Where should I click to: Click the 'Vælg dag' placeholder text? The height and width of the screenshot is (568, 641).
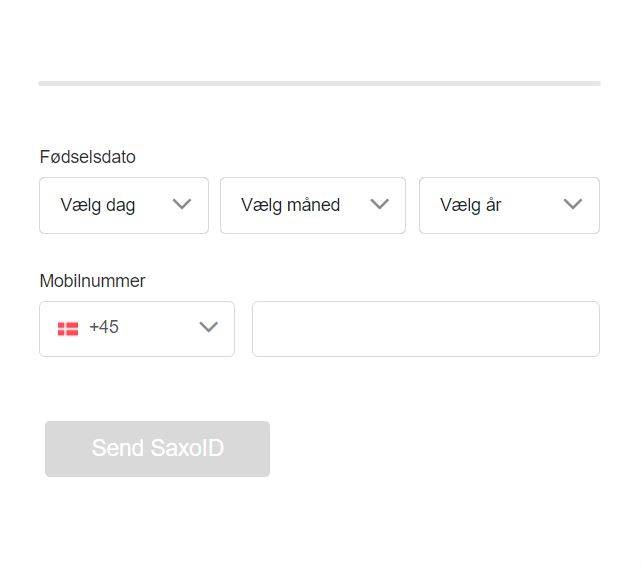98,205
